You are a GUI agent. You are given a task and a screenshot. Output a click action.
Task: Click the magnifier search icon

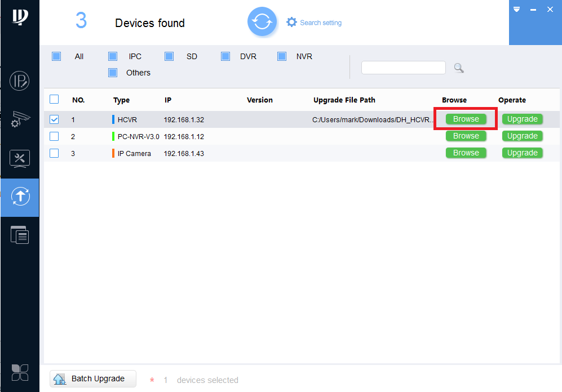(459, 68)
